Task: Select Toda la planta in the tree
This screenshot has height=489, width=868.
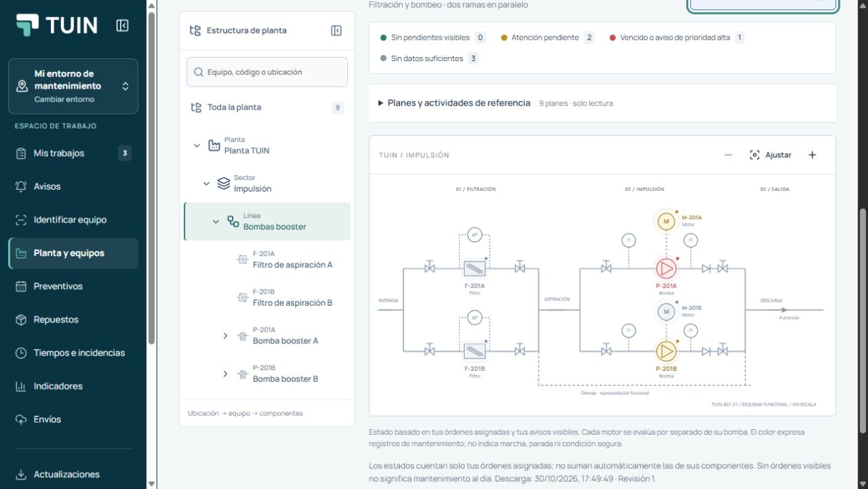Action: [267, 107]
